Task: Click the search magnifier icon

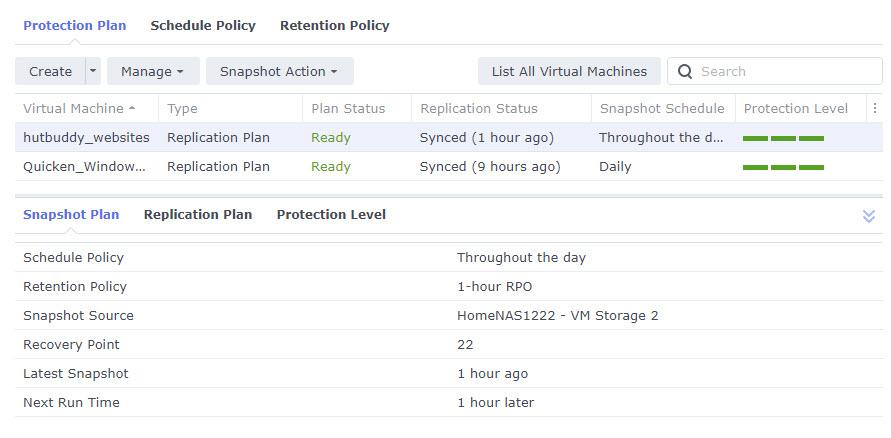Action: [685, 72]
